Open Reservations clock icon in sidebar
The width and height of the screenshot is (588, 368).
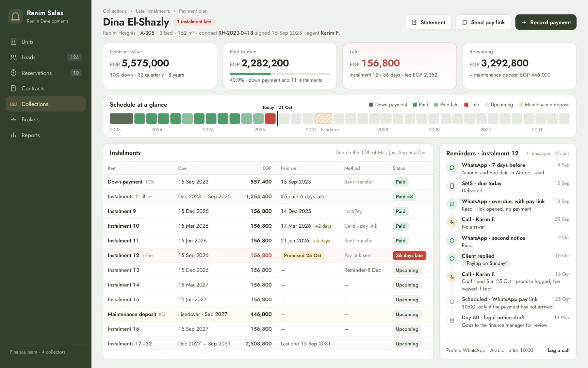click(x=13, y=73)
